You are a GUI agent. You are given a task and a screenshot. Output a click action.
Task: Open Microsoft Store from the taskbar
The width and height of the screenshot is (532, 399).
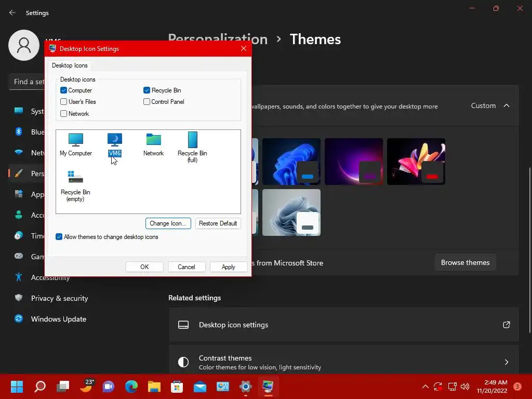(177, 386)
